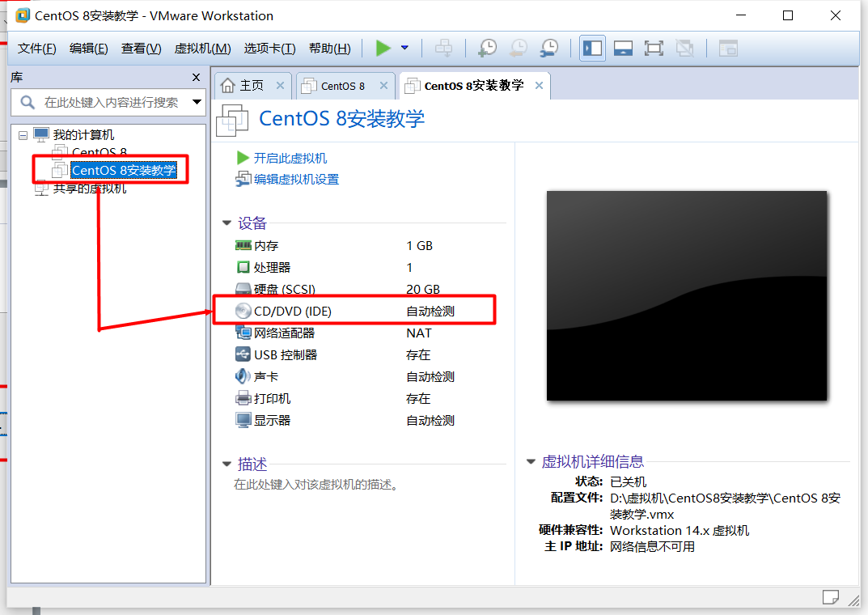The height and width of the screenshot is (615, 868).
Task: Click the status bar message icon
Action: pos(830,597)
